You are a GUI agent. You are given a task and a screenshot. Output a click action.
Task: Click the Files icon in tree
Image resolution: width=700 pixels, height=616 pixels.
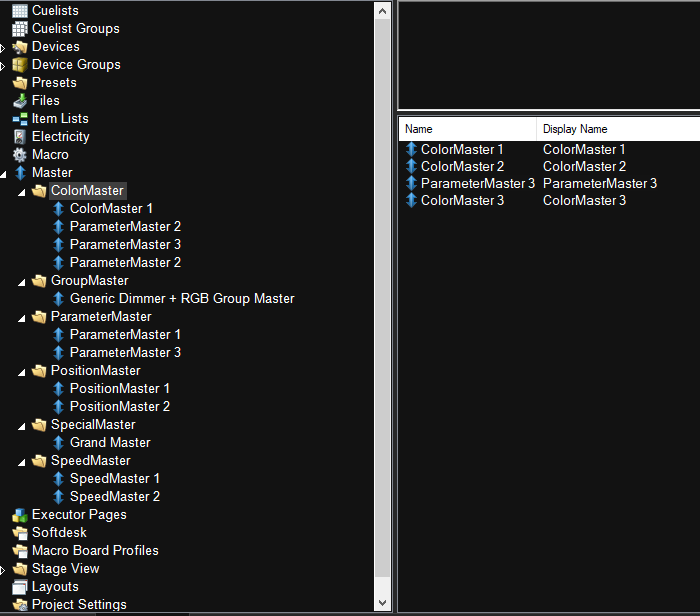(x=20, y=101)
